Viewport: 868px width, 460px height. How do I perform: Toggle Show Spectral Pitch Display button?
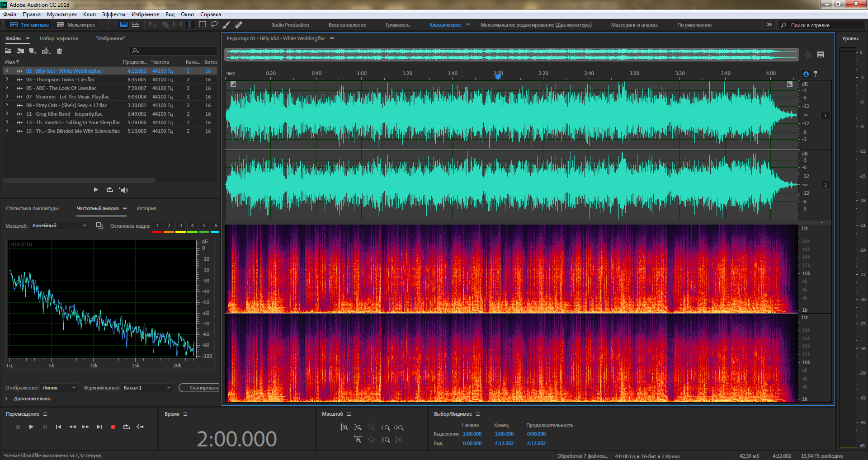point(136,25)
